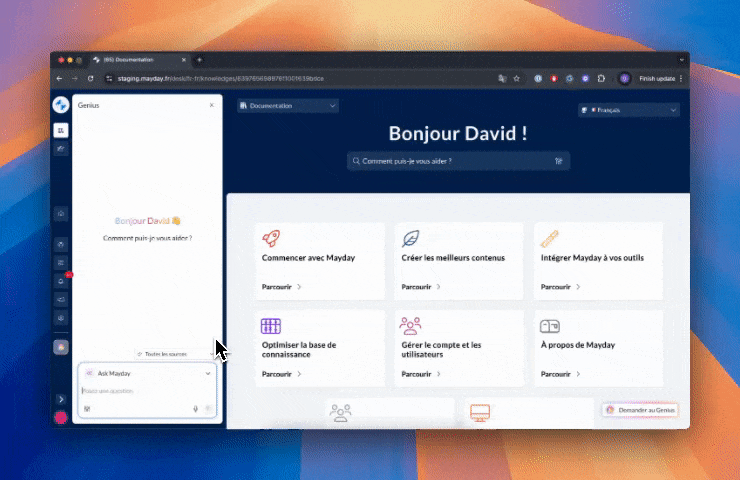Viewport: 740px width, 480px height.
Task: Click the leaf icon on Créer les meilleurs contenus
Action: pos(410,238)
